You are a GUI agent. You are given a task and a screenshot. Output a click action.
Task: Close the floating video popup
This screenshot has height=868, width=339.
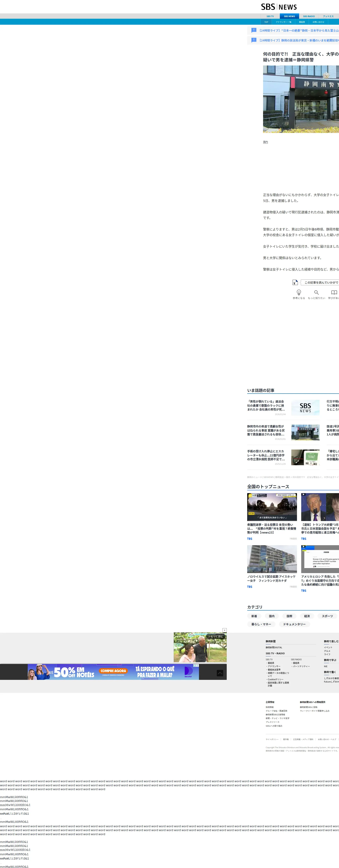(224, 630)
